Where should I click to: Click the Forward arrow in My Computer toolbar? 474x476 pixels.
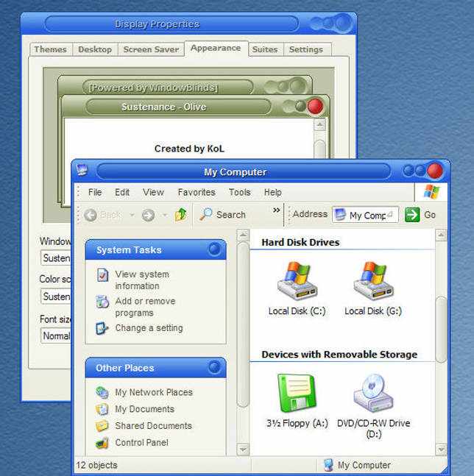pos(148,216)
